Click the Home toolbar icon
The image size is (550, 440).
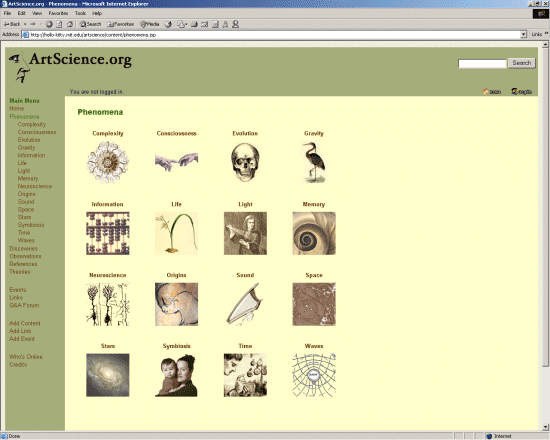(x=69, y=24)
